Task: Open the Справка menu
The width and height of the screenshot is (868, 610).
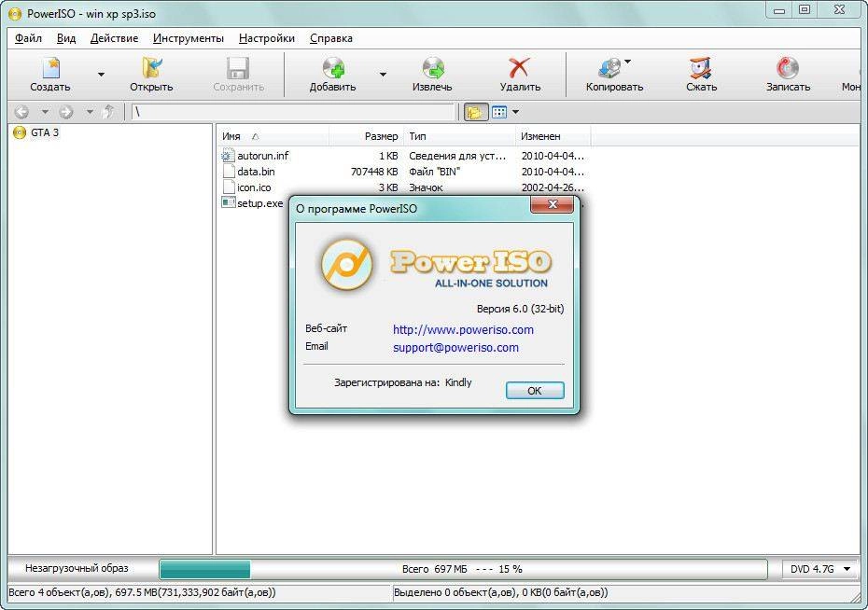Action: (x=331, y=38)
